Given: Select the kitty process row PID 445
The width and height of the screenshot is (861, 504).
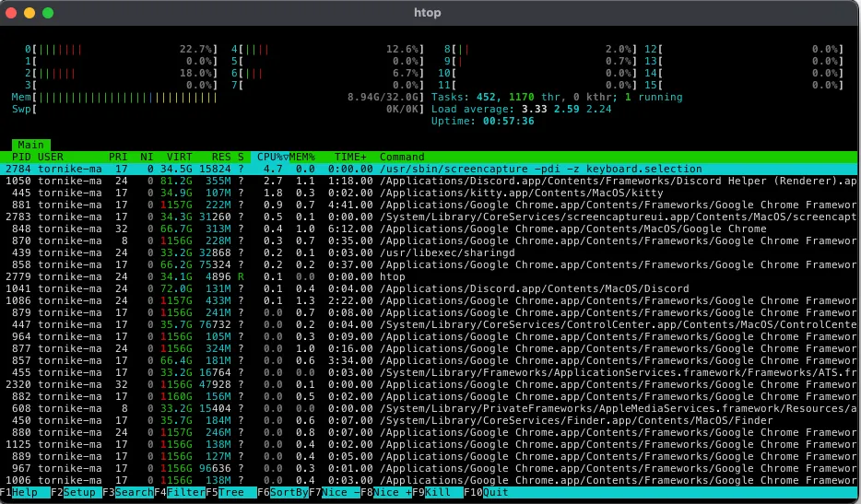Looking at the screenshot, I should point(429,193).
